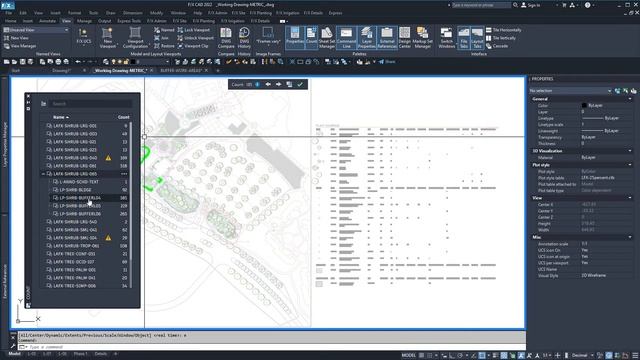This screenshot has width=640, height=360.
Task: Click Model tab at bottom
Action: point(14,354)
